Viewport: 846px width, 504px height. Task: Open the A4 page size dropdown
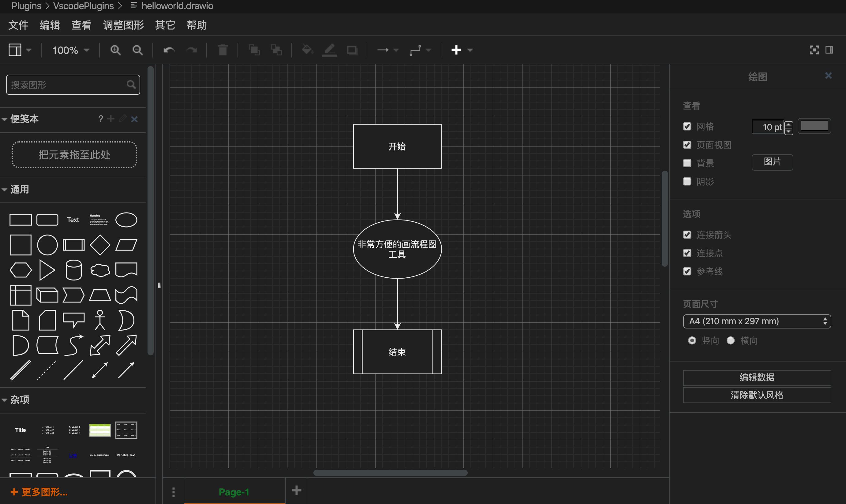point(757,321)
